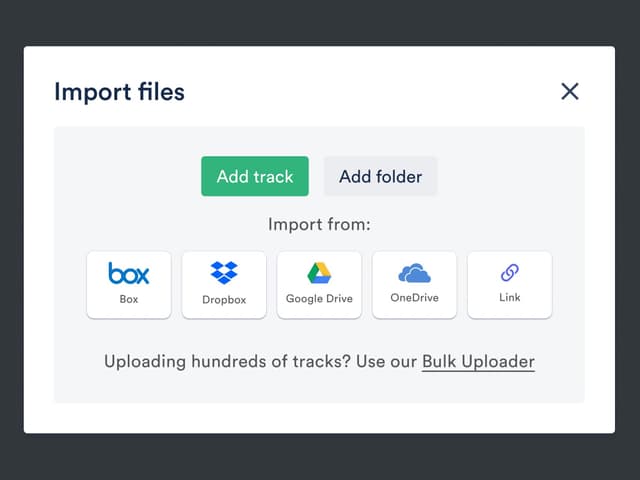Pick the OneDrive cloud icon

tap(414, 273)
